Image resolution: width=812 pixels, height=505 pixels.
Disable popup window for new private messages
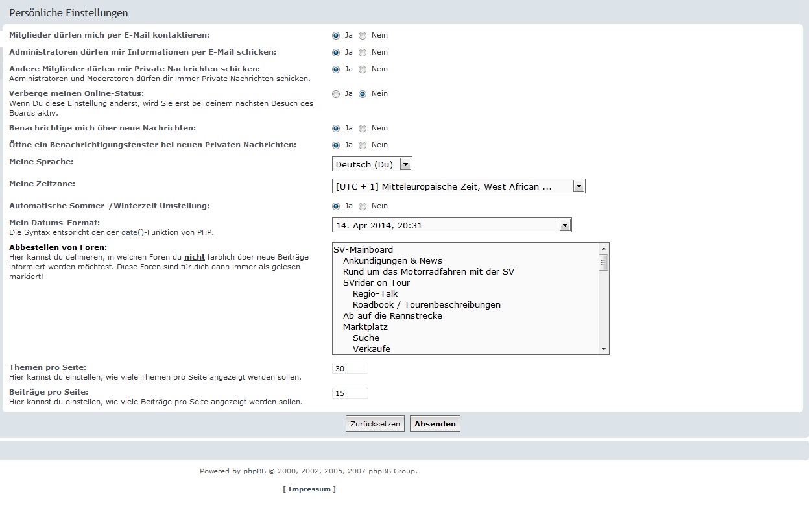(363, 145)
